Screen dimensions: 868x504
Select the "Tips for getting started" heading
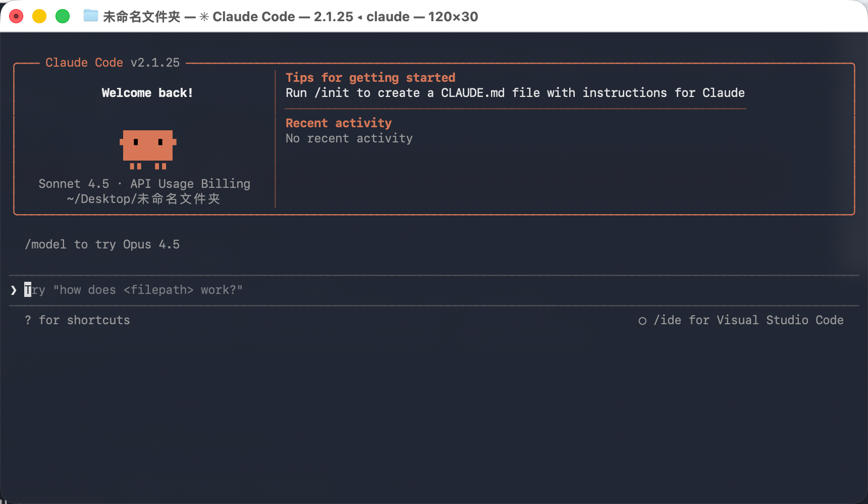coord(370,78)
